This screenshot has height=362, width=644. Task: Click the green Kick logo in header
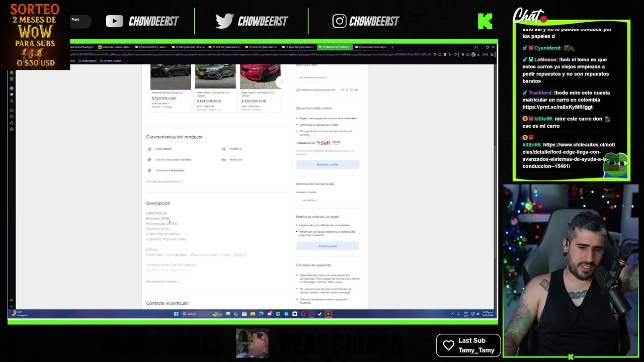coord(485,21)
